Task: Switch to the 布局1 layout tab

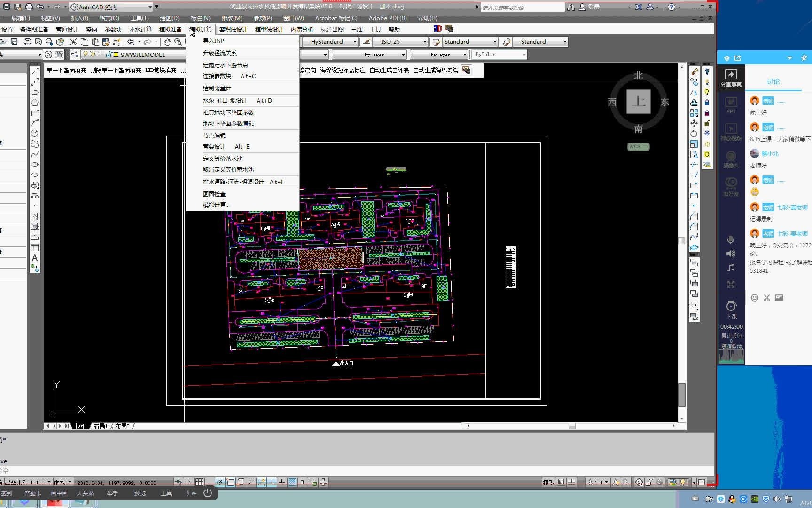Action: (x=100, y=426)
